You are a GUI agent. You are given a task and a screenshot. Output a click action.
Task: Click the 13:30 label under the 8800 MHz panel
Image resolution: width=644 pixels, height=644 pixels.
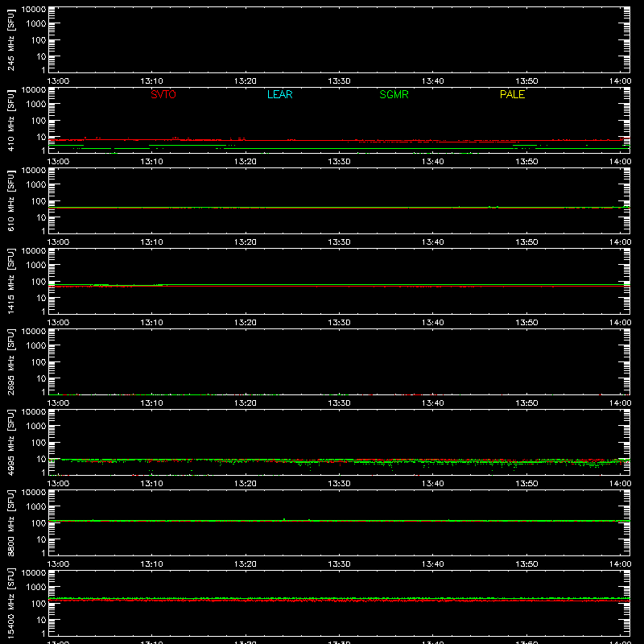(339, 564)
